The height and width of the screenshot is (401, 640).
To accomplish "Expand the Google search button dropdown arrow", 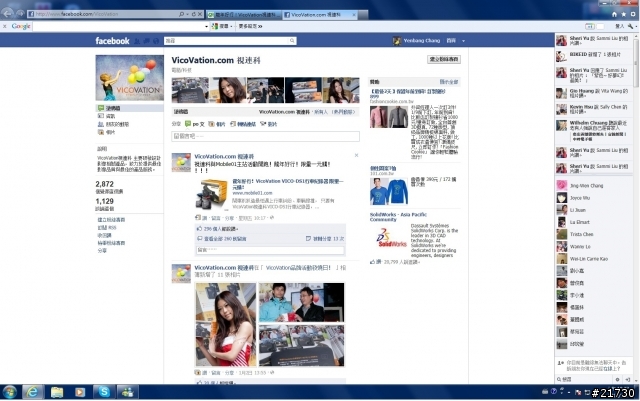I will point(231,26).
